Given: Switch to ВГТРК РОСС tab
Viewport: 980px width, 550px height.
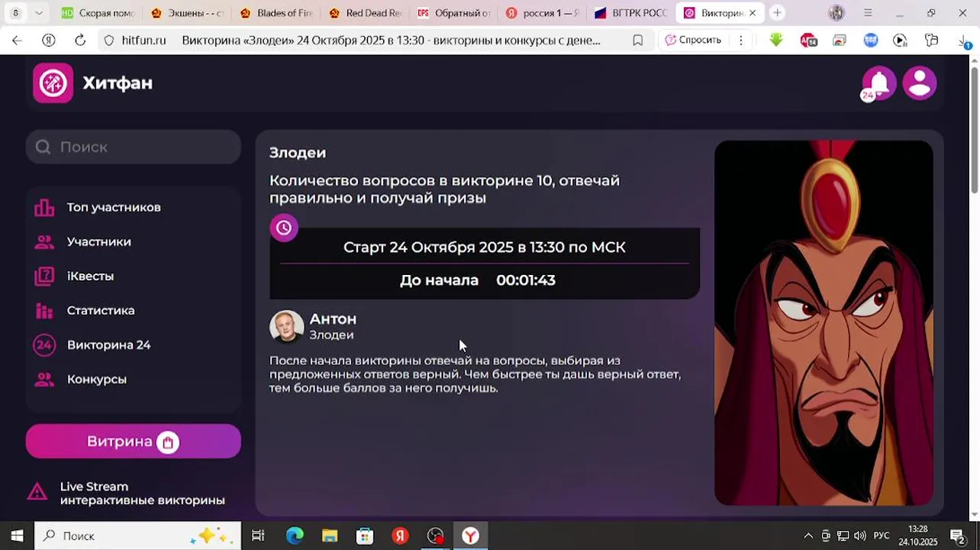Looking at the screenshot, I should (x=631, y=13).
